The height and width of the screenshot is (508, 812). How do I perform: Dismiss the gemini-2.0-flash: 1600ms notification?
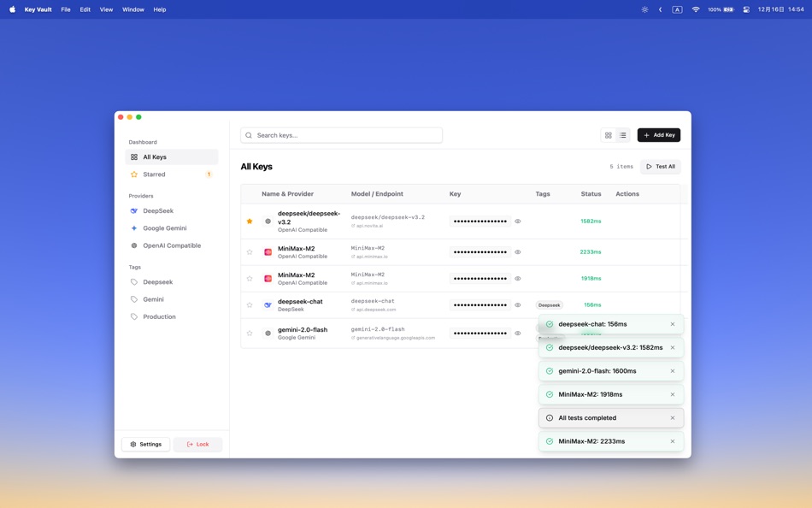click(x=673, y=371)
